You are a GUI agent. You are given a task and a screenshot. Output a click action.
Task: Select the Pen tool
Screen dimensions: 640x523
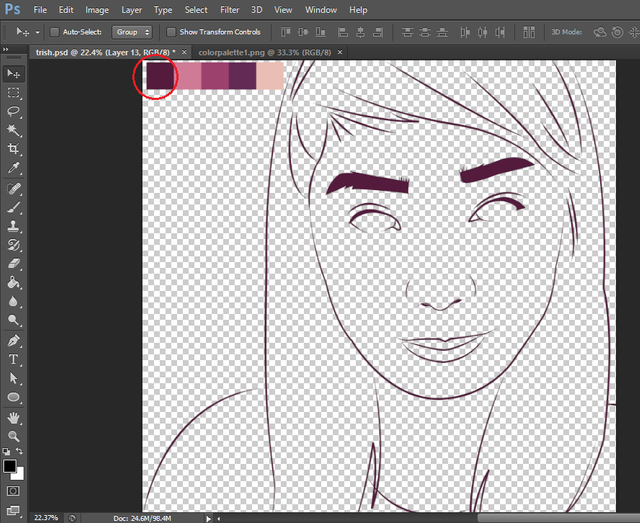[x=14, y=340]
